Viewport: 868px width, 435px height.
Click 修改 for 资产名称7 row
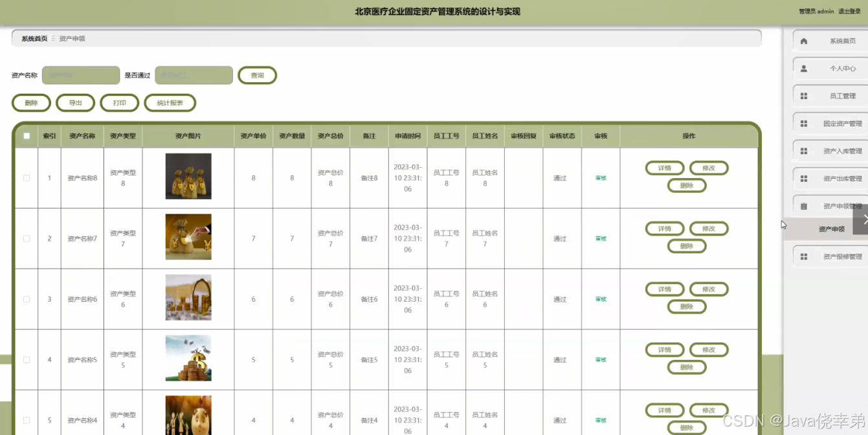pyautogui.click(x=709, y=229)
